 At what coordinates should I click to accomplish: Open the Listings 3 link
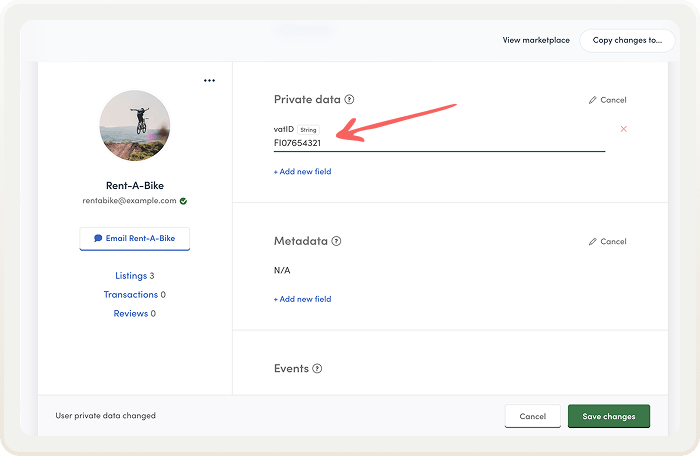coord(135,276)
